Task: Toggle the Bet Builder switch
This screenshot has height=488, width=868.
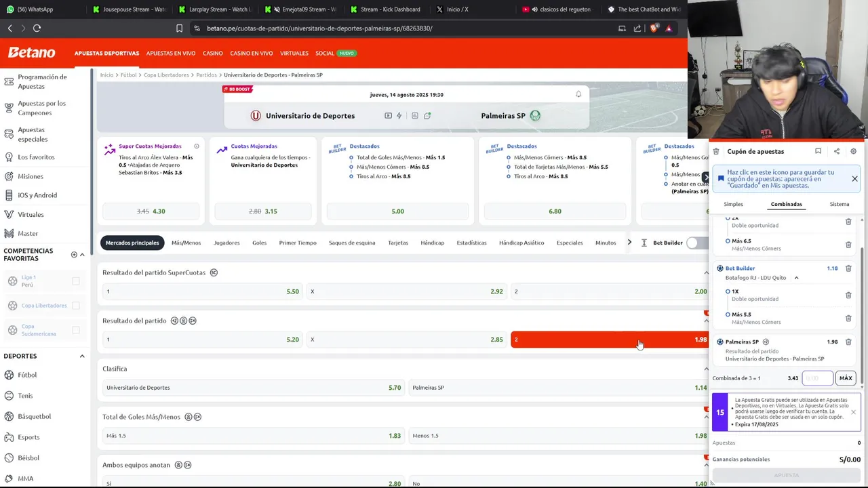Action: coord(696,243)
